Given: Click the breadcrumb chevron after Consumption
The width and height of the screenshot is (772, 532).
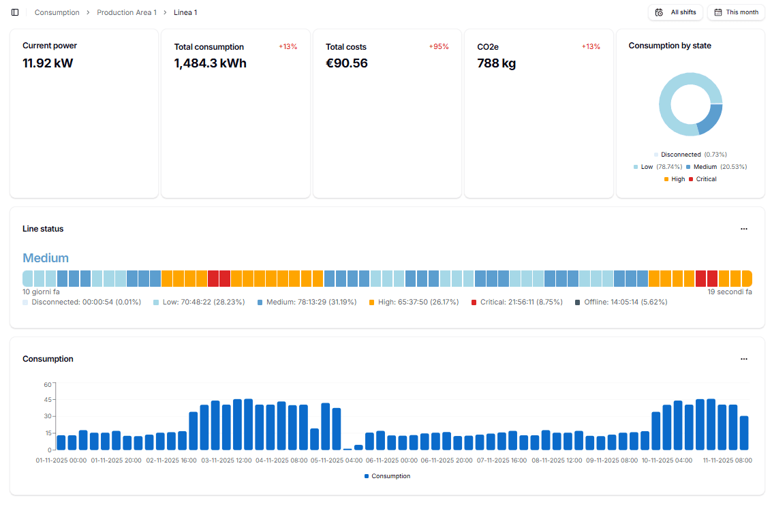Looking at the screenshot, I should pyautogui.click(x=89, y=12).
